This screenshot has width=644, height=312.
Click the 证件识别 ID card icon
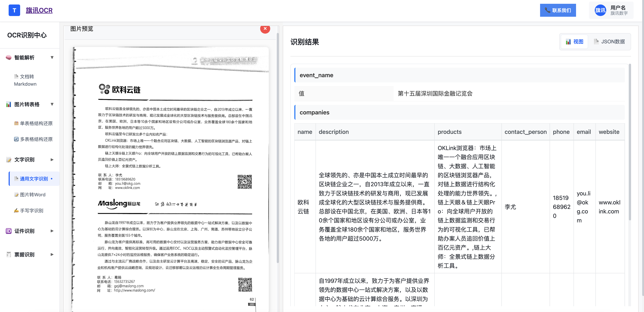tap(8, 231)
